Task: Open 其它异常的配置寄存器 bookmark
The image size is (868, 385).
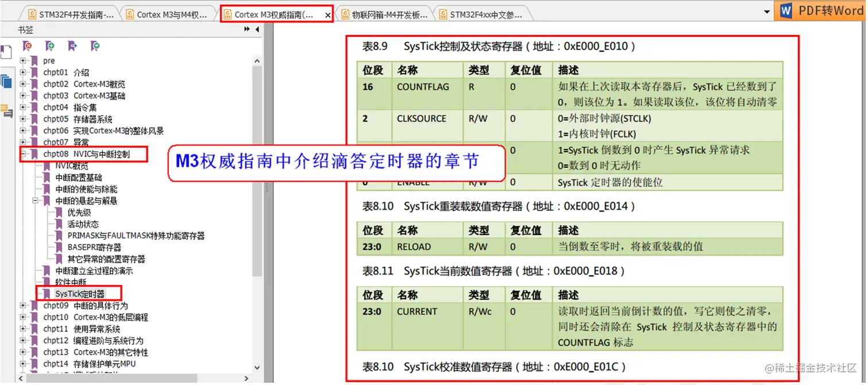Action: pos(106,259)
